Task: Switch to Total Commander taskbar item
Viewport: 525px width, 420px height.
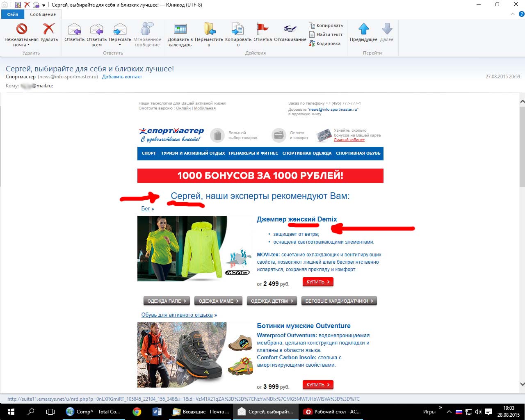Action: 94,411
